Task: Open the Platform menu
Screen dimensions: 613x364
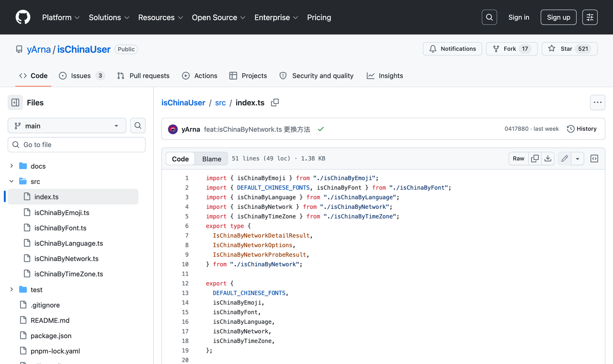Action: [61, 17]
